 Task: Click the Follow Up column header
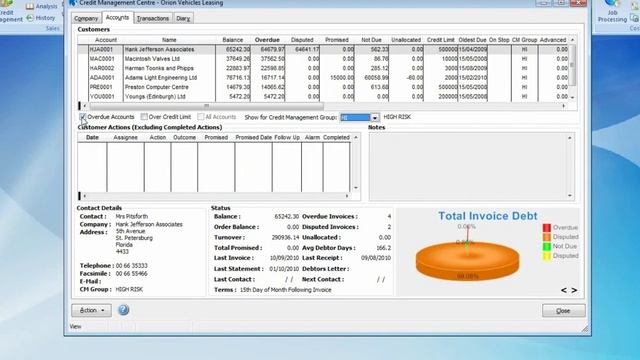pyautogui.click(x=287, y=138)
